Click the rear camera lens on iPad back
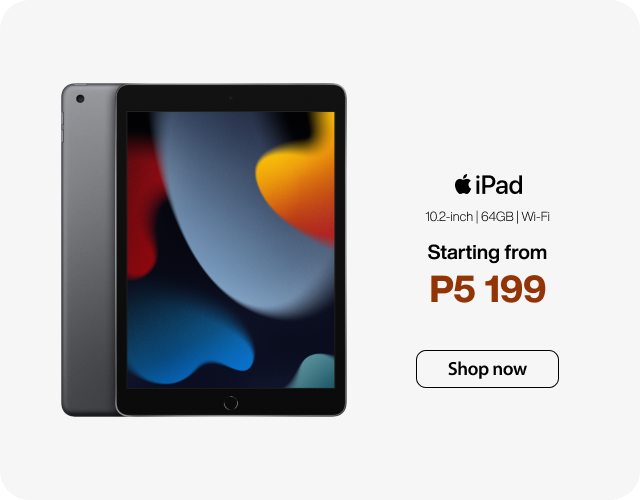The image size is (640, 500). [80, 99]
